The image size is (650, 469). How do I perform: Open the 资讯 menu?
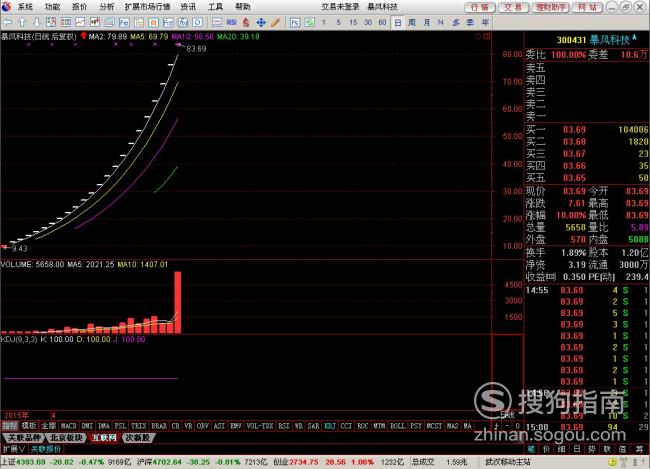188,7
